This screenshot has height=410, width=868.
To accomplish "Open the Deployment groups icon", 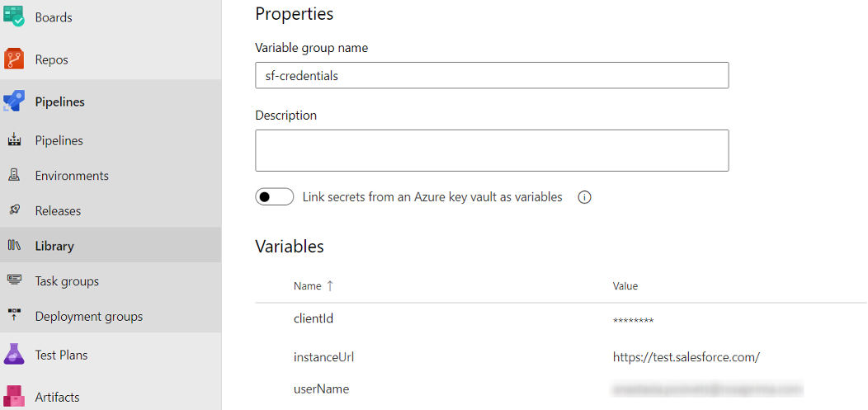I will point(14,316).
